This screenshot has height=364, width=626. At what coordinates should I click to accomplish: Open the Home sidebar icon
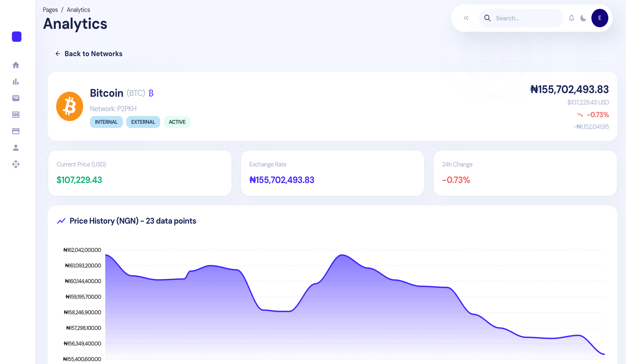coord(16,65)
